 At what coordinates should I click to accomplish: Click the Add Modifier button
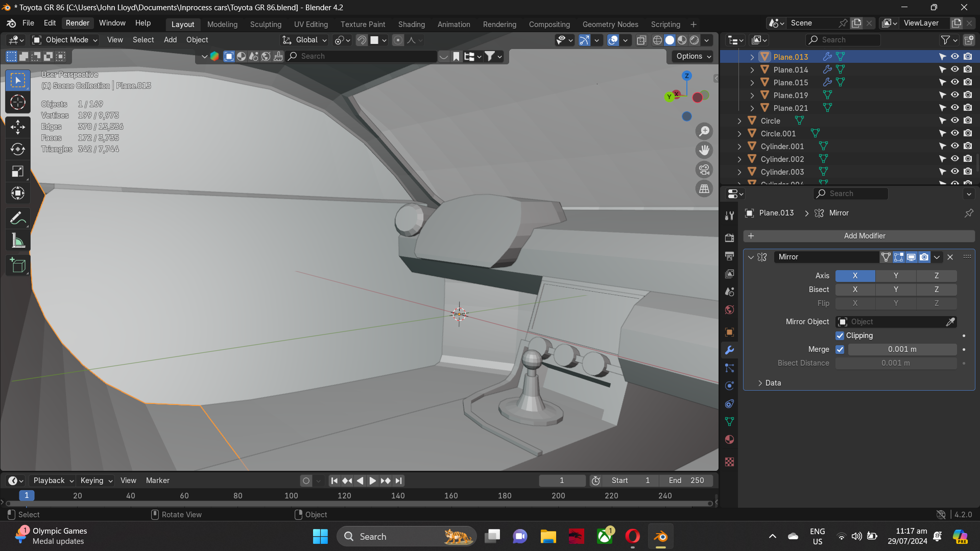click(859, 236)
